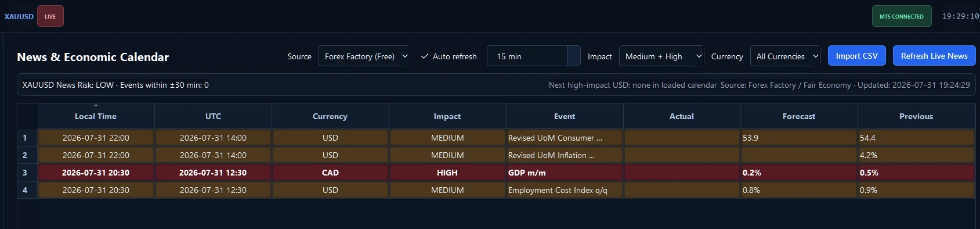The height and width of the screenshot is (229, 980).
Task: Select row header number 4
Action: [x=27, y=190]
